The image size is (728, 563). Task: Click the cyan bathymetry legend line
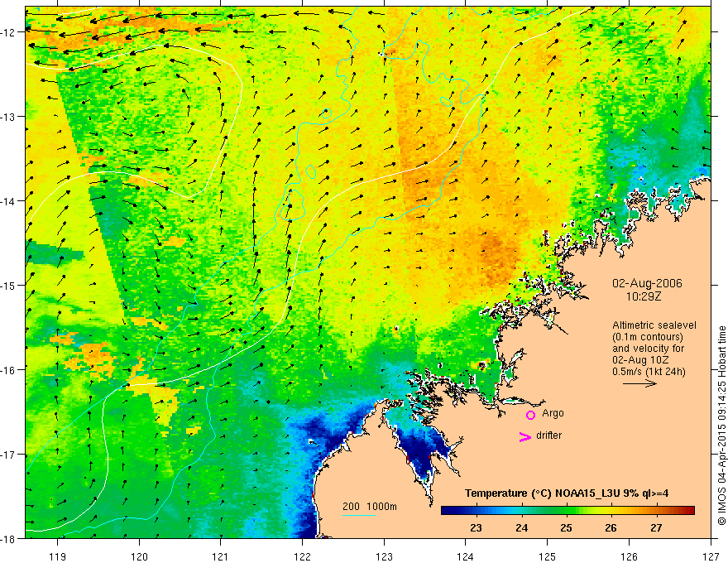pos(359,515)
